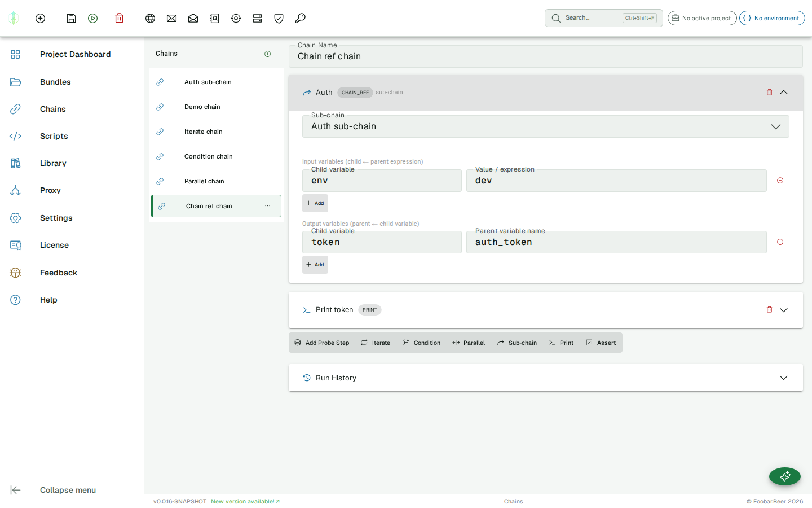Viewport: 812px width, 508px height.
Task: Run the chain with the green play icon
Action: click(93, 18)
